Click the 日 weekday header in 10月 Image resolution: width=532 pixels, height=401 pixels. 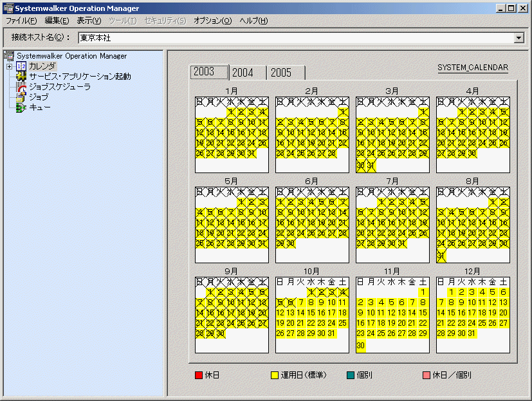pos(280,282)
